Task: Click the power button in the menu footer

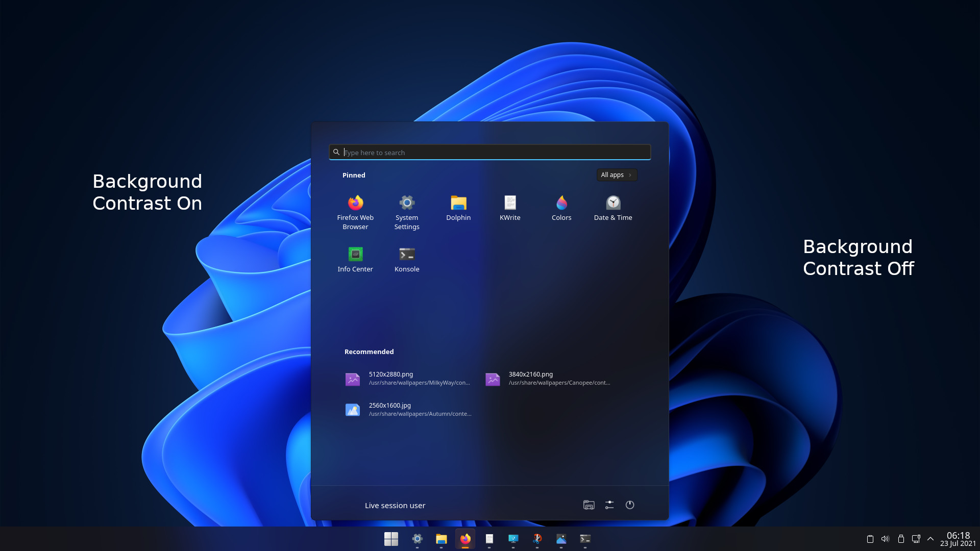Action: (x=630, y=505)
